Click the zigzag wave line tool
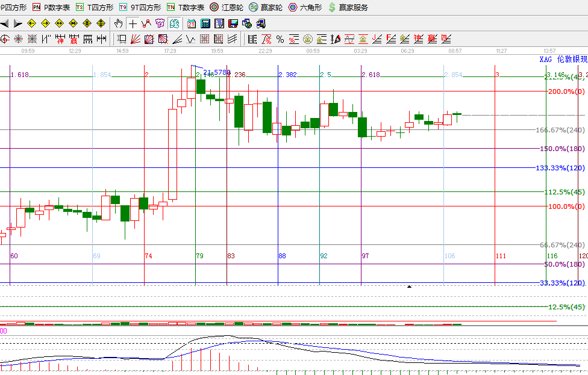 tap(145, 23)
